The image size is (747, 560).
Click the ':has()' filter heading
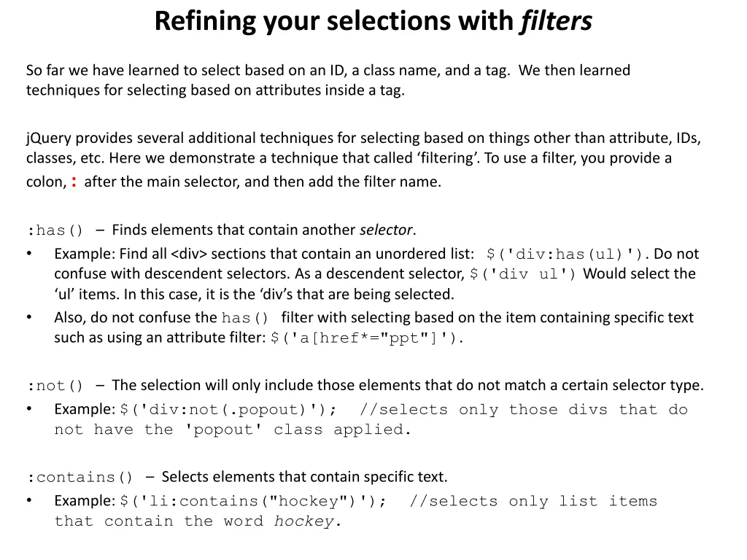pyautogui.click(x=55, y=230)
